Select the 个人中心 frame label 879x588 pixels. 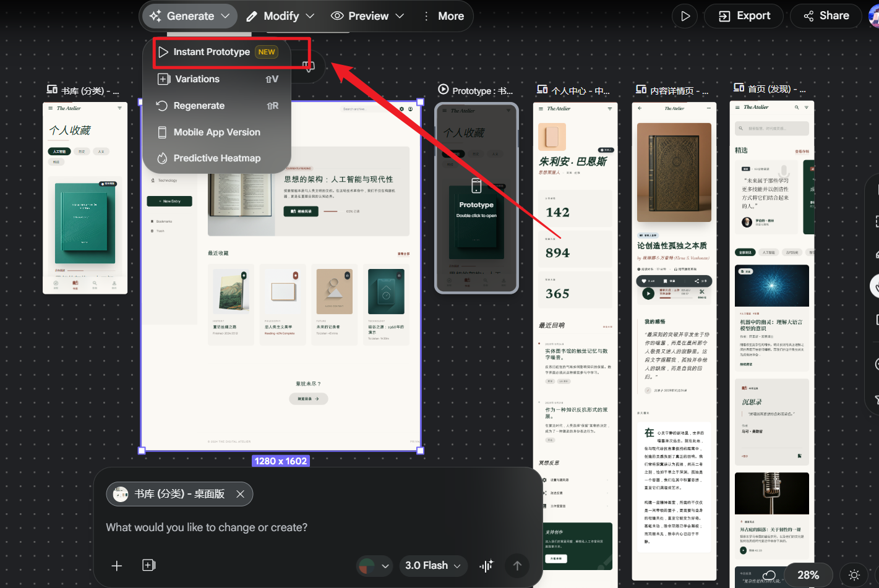581,91
